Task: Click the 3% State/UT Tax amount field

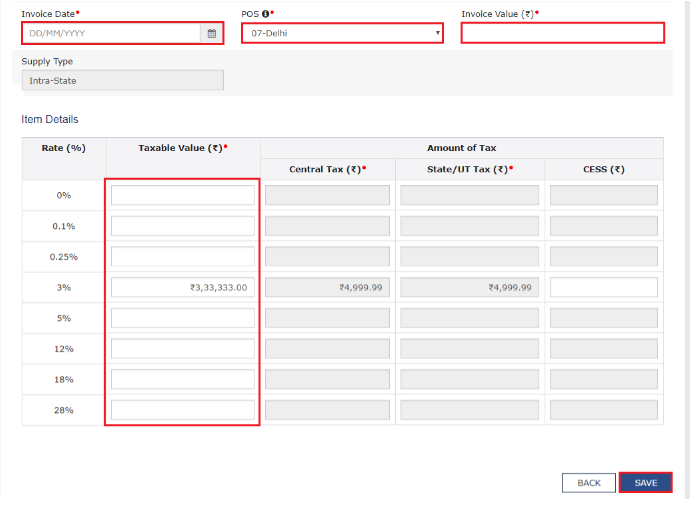Action: pyautogui.click(x=469, y=288)
